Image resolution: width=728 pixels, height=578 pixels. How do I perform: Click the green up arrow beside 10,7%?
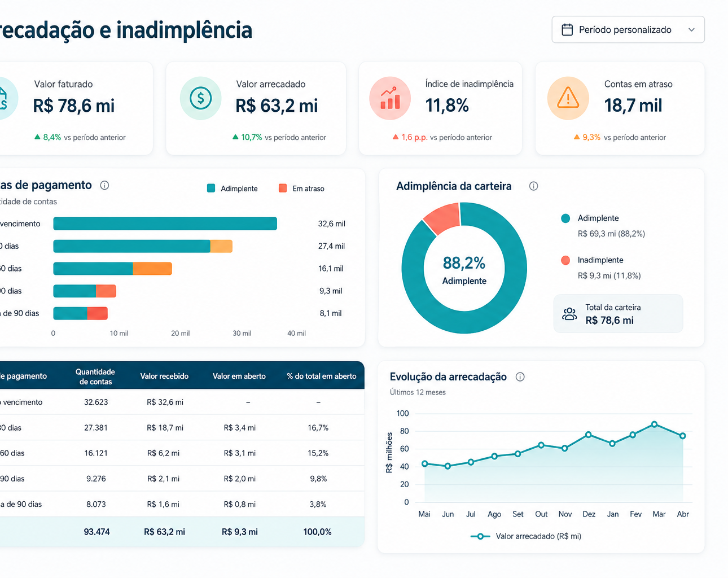[235, 137]
